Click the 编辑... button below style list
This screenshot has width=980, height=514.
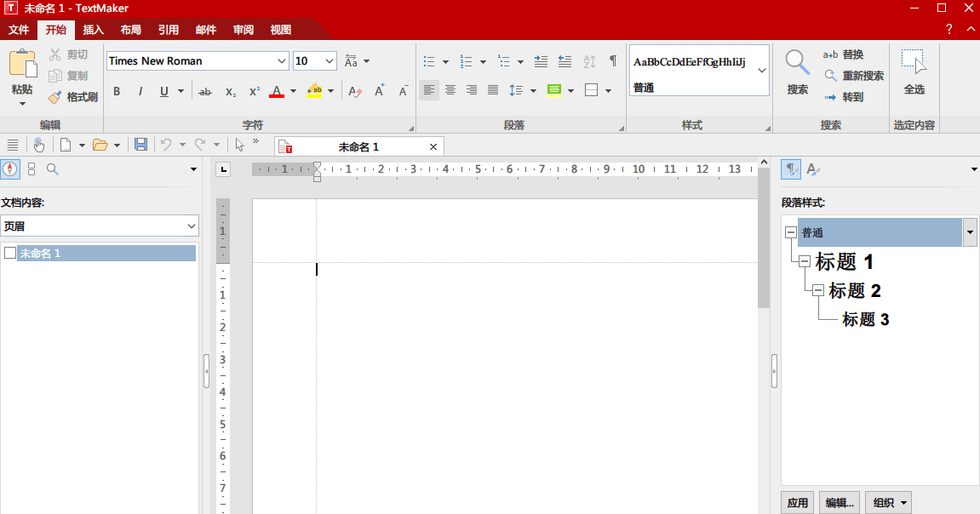pos(839,502)
